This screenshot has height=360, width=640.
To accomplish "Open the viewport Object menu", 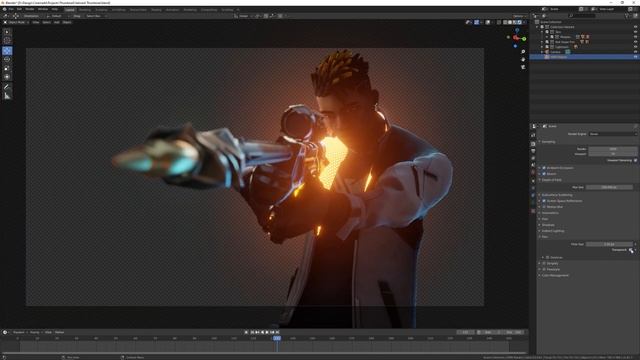I will 67,22.
